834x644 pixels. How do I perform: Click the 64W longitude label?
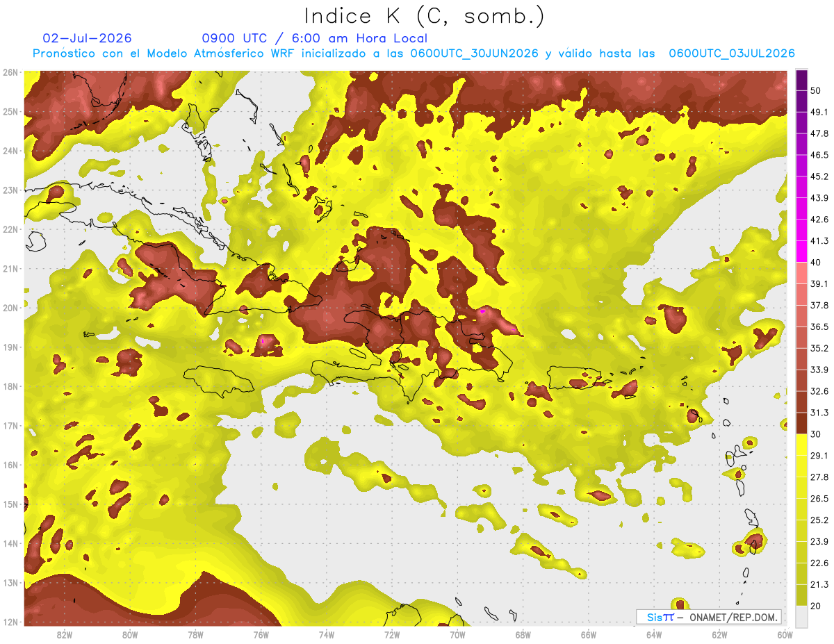654,635
